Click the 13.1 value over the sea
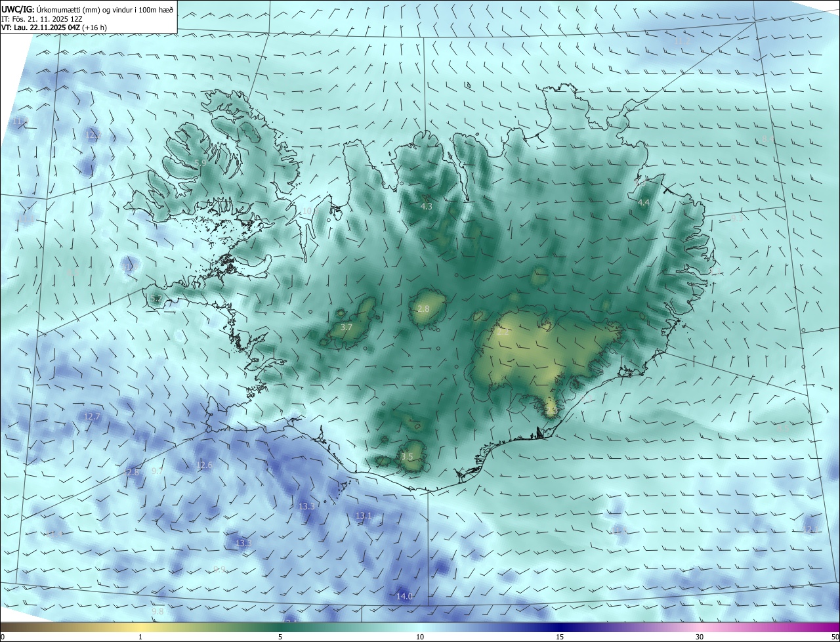The width and height of the screenshot is (840, 642). pos(364,516)
